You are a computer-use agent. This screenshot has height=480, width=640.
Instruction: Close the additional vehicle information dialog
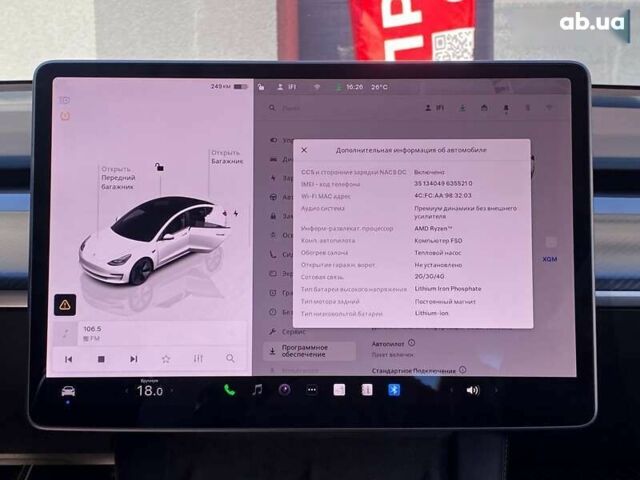304,150
